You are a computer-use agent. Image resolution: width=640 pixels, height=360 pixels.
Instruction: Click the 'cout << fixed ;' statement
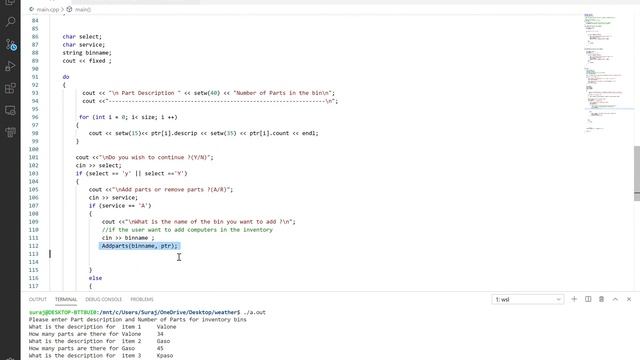coord(87,61)
